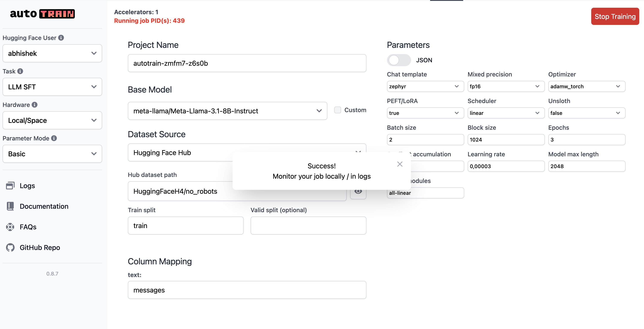Click the Block size field

click(506, 140)
